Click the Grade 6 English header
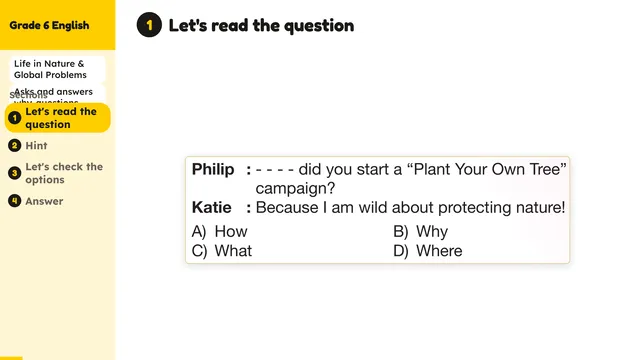This screenshot has width=640, height=360. tap(49, 25)
